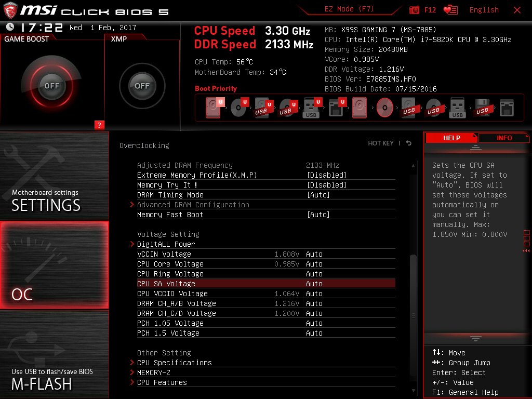This screenshot has height=399, width=532.
Task: Toggle the GAME BOOST knob
Action: (x=51, y=86)
